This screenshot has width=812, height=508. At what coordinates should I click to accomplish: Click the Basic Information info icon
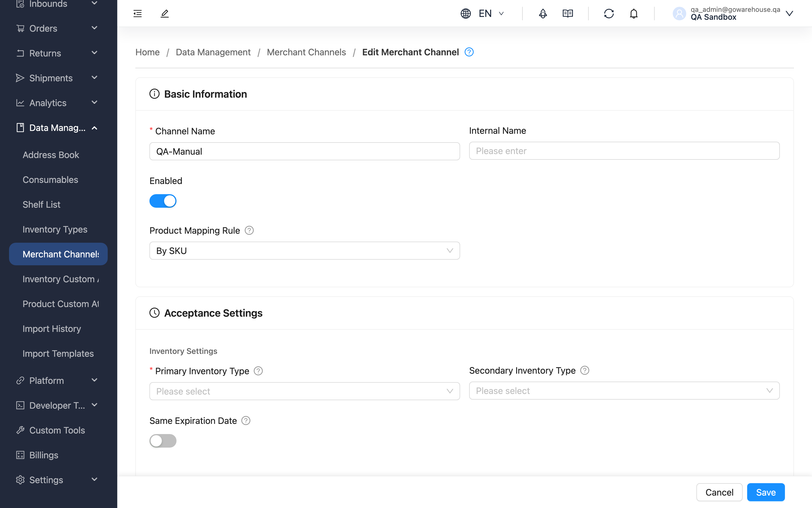(x=154, y=94)
